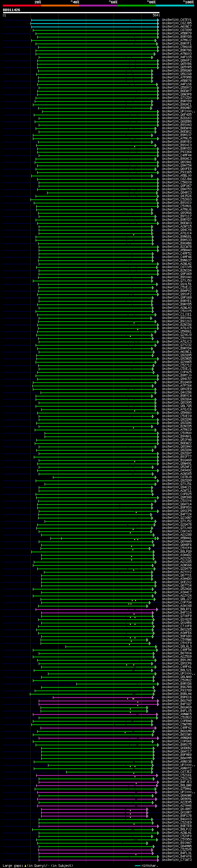
Task: Select hit label UniRef100_C4MF44
Action: click(x=177, y=155)
